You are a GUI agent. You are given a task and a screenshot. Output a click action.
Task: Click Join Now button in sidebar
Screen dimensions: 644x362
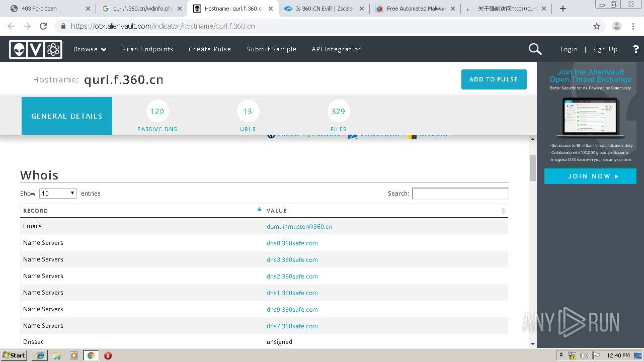[x=590, y=176]
